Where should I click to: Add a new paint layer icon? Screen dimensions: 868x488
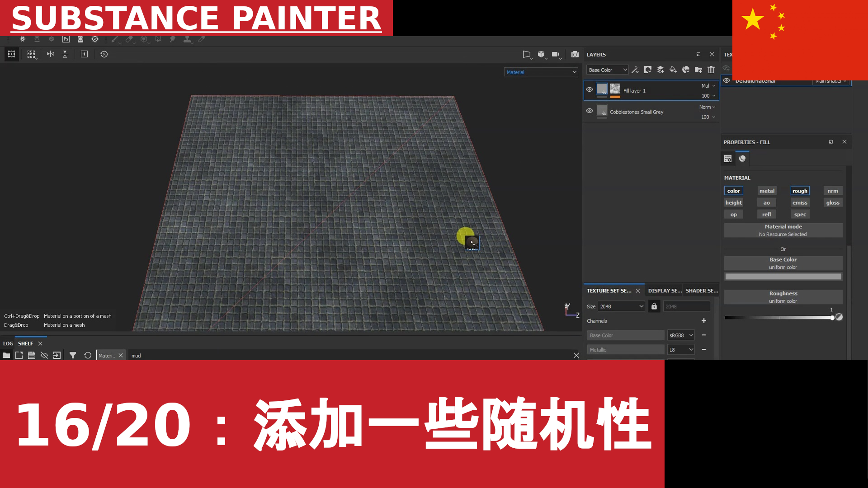[660, 70]
